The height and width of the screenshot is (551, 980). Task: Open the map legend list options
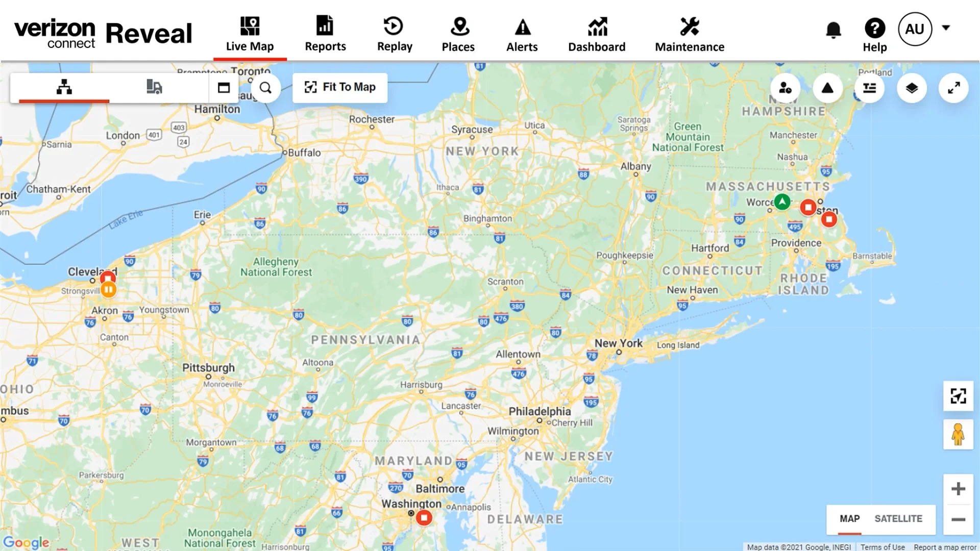[x=869, y=88]
